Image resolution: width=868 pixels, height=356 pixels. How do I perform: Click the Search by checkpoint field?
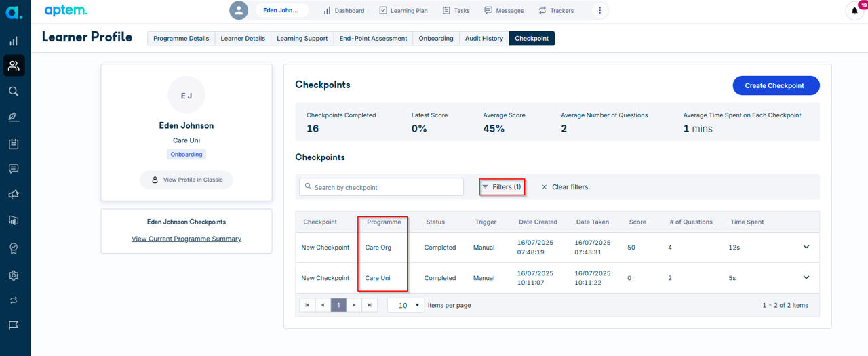(x=381, y=187)
